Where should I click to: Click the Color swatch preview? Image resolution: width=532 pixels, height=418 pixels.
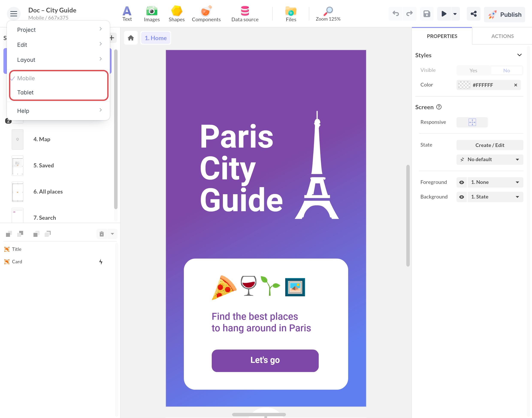click(x=464, y=85)
